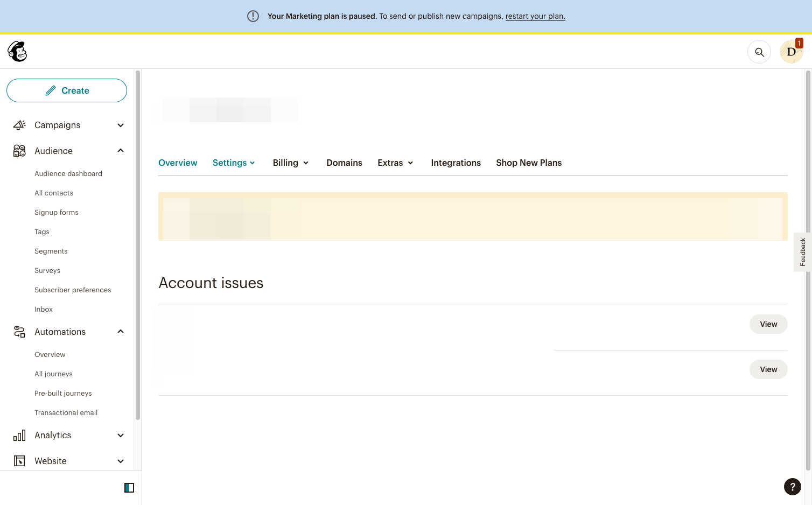
Task: Open Pre-built journeys
Action: pyautogui.click(x=63, y=393)
